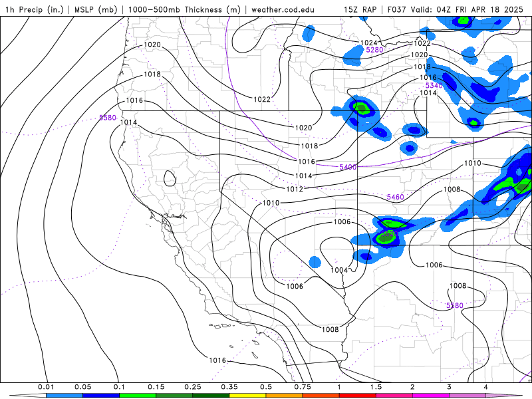The image size is (532, 399).
Task: Select the purple '5520' thickness label over green precipitation
Action: point(389,233)
